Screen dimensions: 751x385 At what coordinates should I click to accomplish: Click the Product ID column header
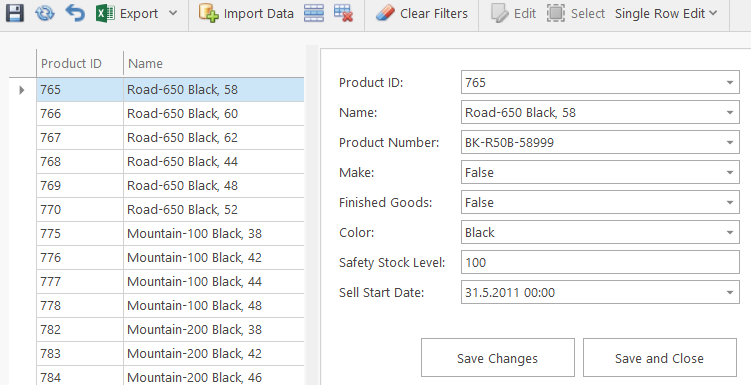click(80, 63)
